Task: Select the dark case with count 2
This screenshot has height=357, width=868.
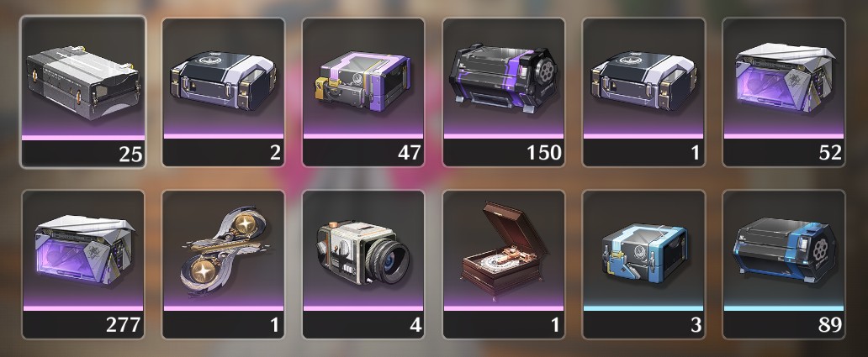Action: (x=223, y=92)
